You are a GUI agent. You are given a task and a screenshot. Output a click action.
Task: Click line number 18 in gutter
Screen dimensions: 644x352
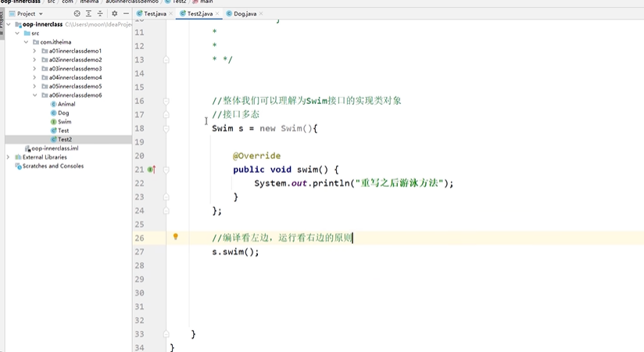pos(140,128)
